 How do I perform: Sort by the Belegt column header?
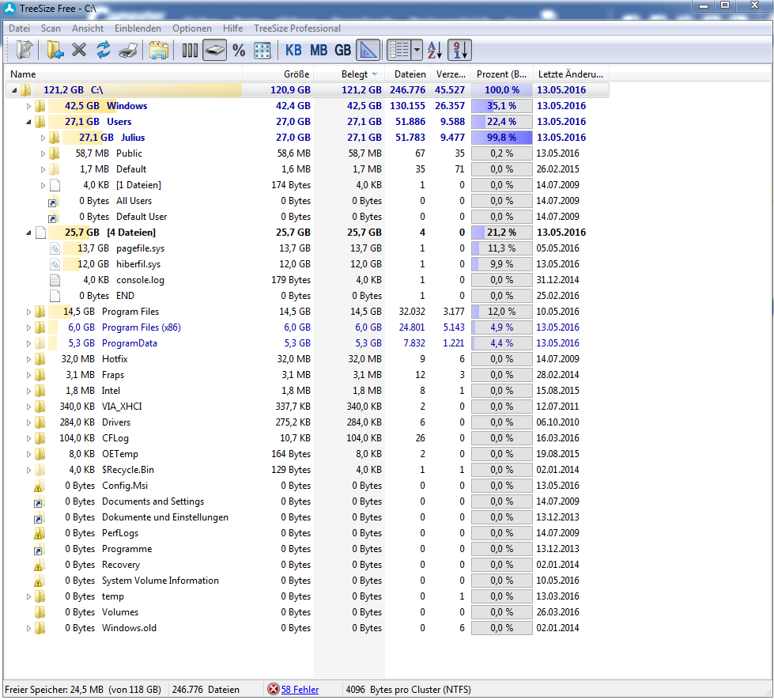[349, 74]
